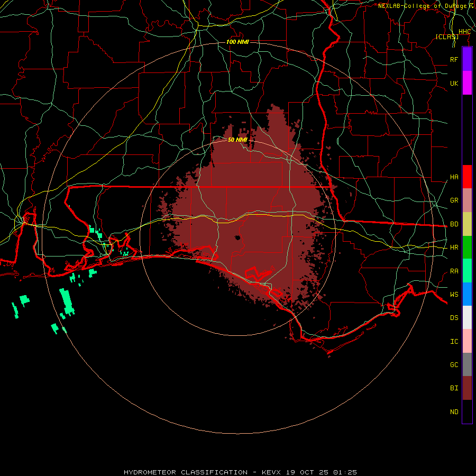
Task: Select the gray GC legend swatch
Action: (467, 364)
